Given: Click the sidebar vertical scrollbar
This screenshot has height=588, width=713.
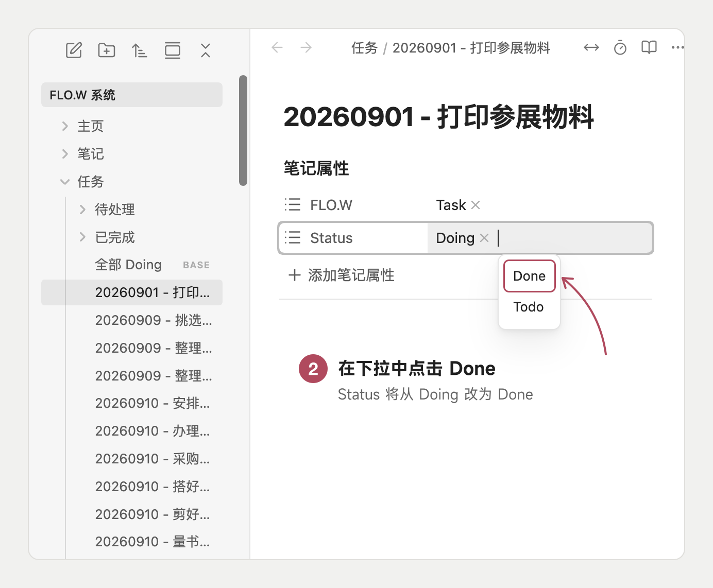Looking at the screenshot, I should (243, 130).
